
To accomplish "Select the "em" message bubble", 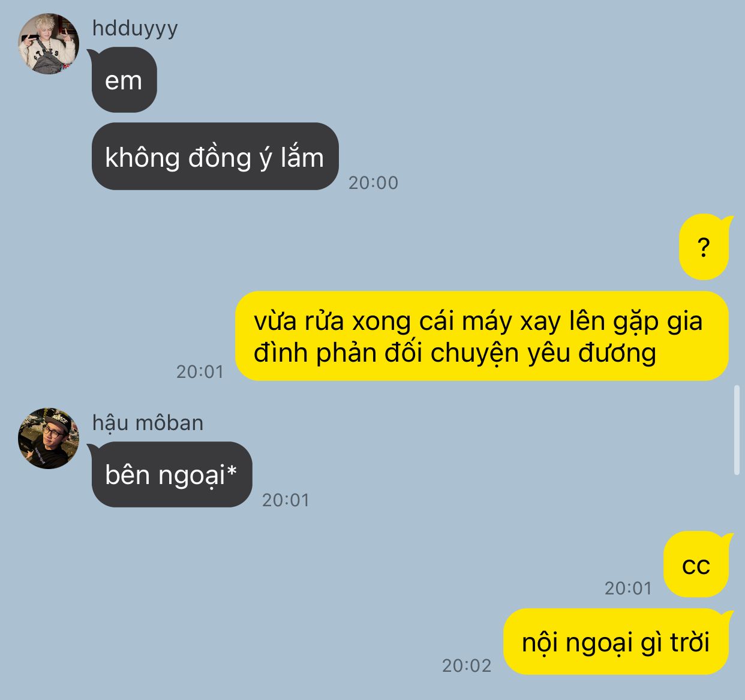I will tap(124, 80).
